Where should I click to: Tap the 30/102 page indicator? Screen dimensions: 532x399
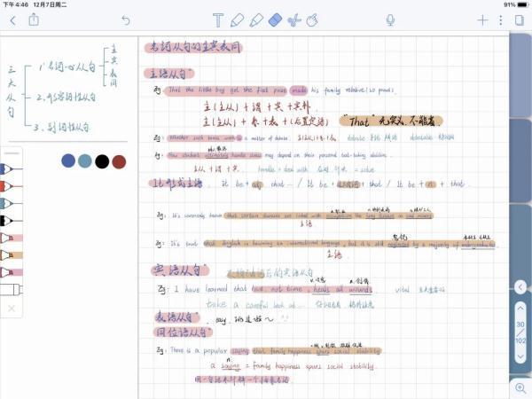coord(520,332)
